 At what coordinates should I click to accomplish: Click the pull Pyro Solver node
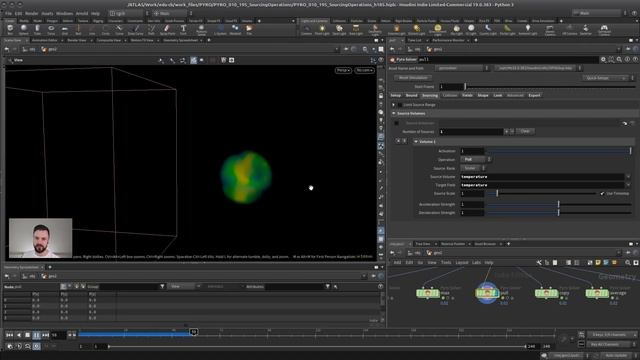[487, 293]
